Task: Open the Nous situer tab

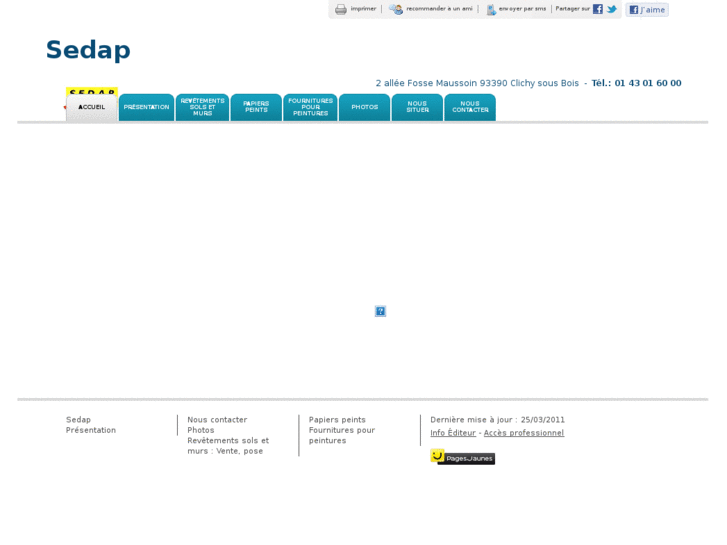Action: pos(418,108)
